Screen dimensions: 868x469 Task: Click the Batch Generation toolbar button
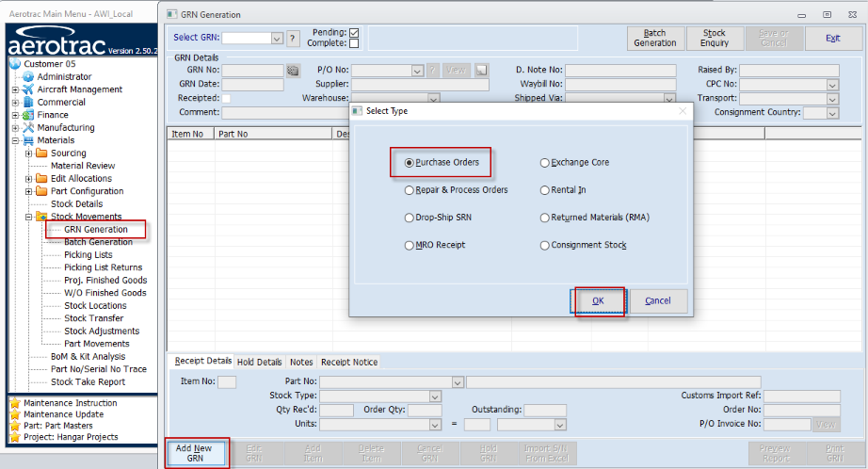(655, 39)
